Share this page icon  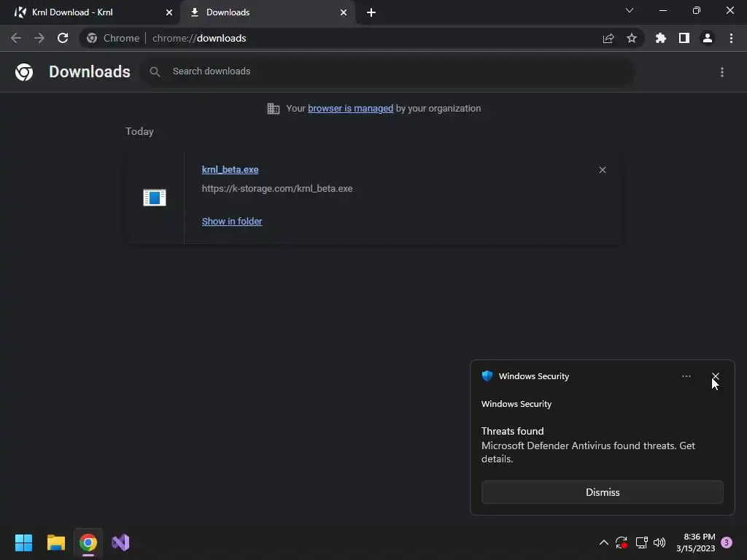608,38
